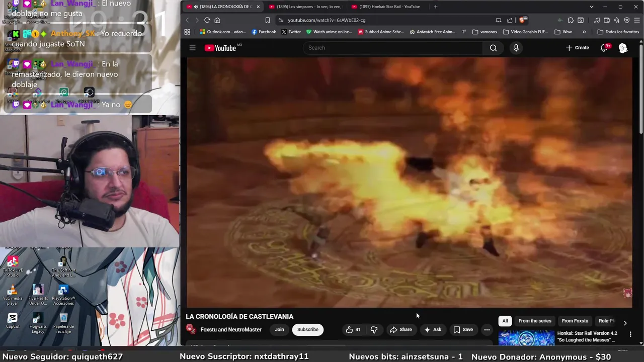The image size is (644, 362).
Task: Open Foxstu and NeutroMaster channel link
Action: (231, 330)
